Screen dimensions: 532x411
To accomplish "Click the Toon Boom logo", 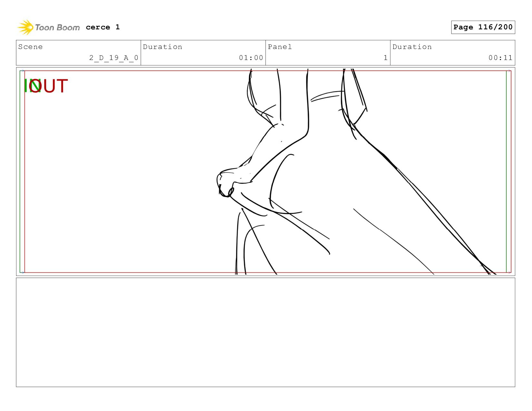I will [48, 27].
